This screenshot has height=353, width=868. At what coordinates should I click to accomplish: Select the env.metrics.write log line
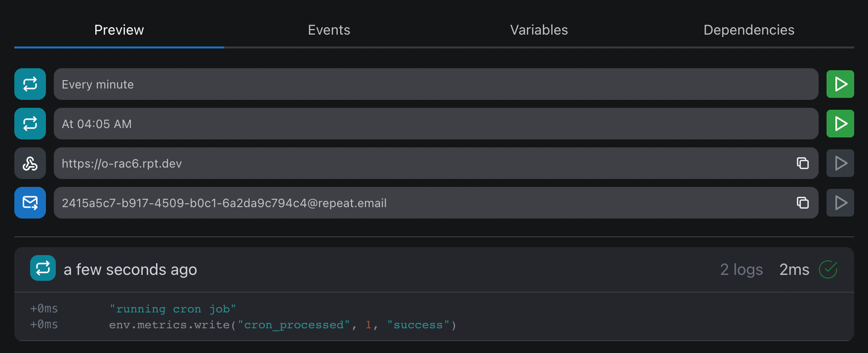pyautogui.click(x=283, y=325)
